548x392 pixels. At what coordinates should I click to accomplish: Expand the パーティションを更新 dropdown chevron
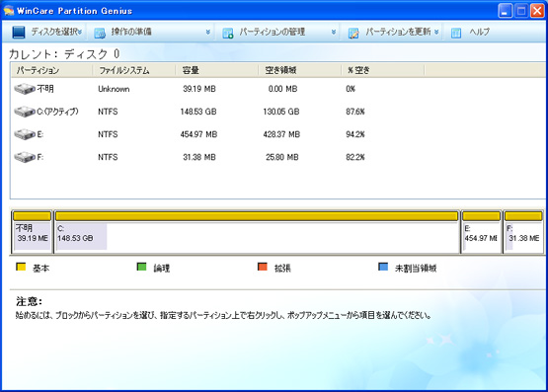pyautogui.click(x=436, y=32)
